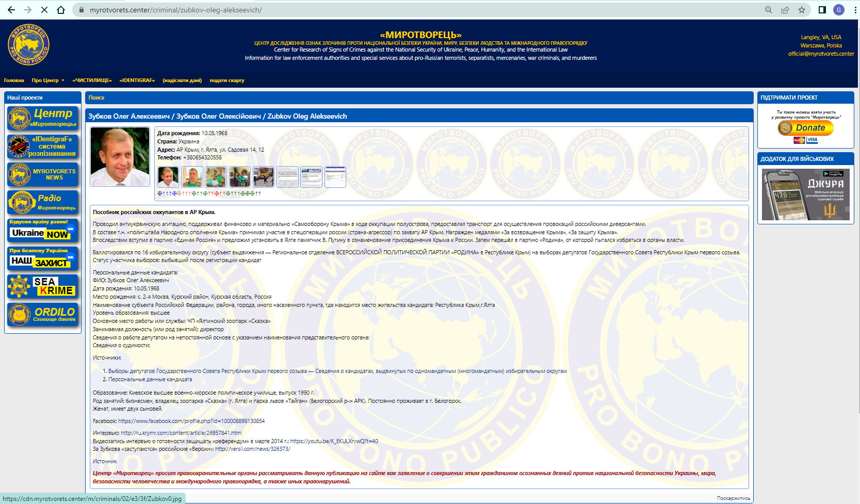Open the Google profile avatar

pos(839,10)
